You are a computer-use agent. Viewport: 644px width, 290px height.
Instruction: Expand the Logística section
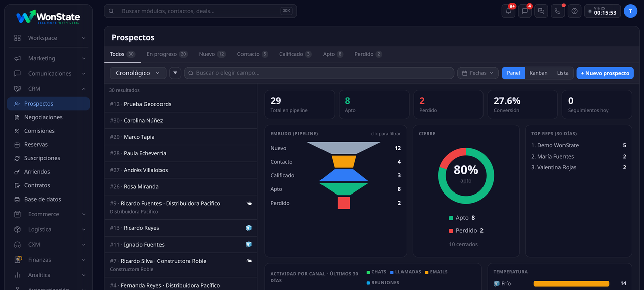tap(48, 229)
